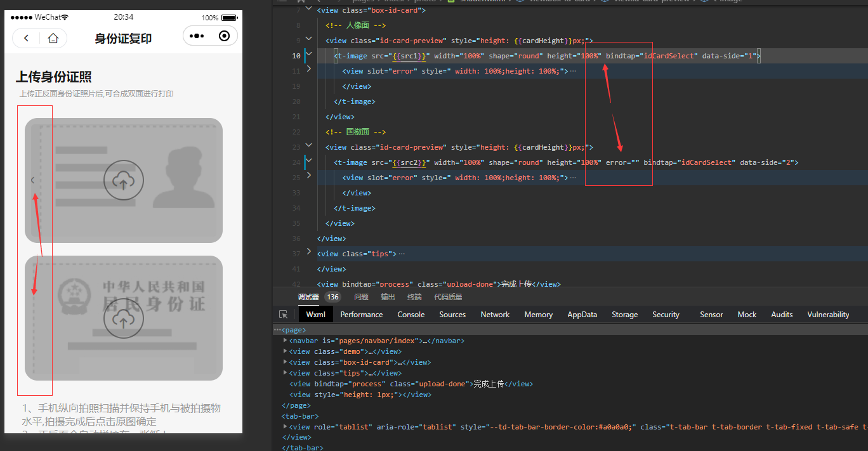This screenshot has width=868, height=451.
Task: Select the element picker icon in Wxml panel
Action: coord(283,314)
